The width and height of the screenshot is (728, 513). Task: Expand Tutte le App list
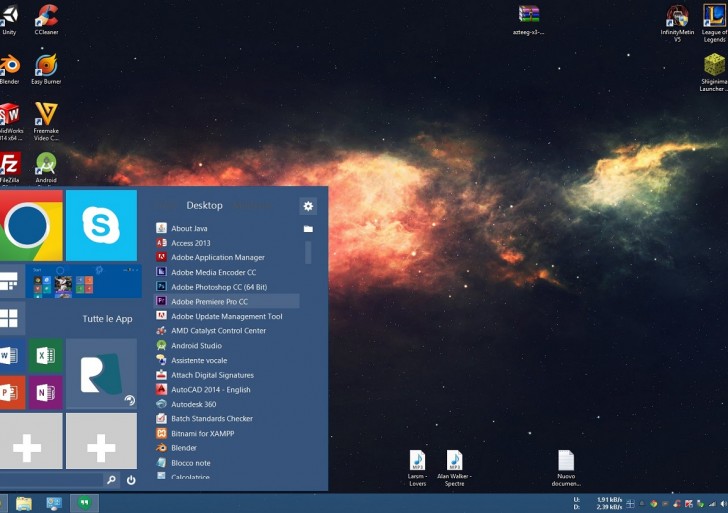click(107, 319)
